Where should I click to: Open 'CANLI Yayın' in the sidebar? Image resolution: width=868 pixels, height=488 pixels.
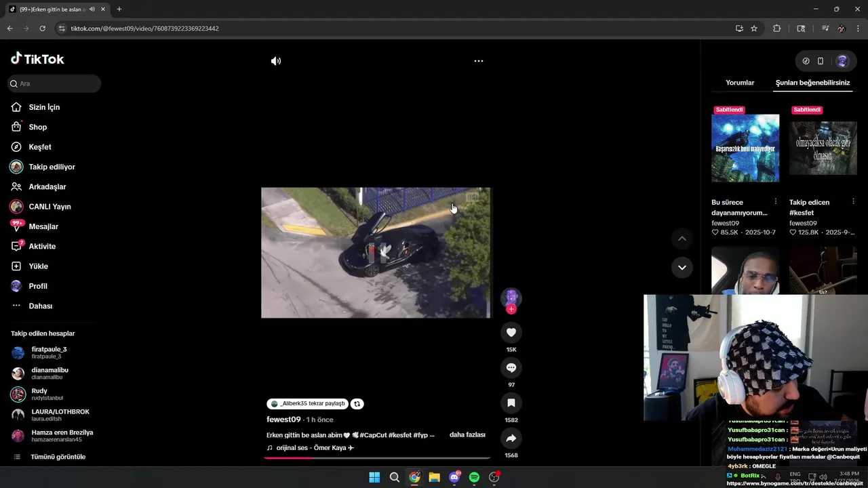coord(50,207)
